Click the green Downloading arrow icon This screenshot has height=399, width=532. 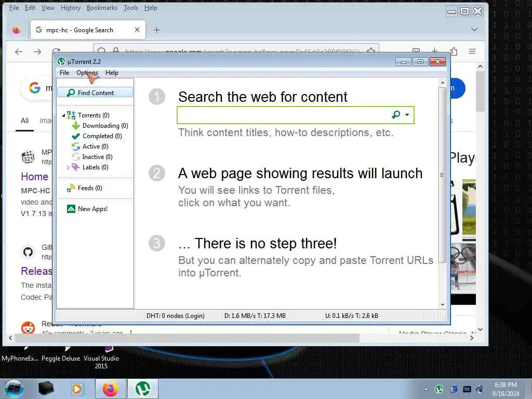(76, 126)
